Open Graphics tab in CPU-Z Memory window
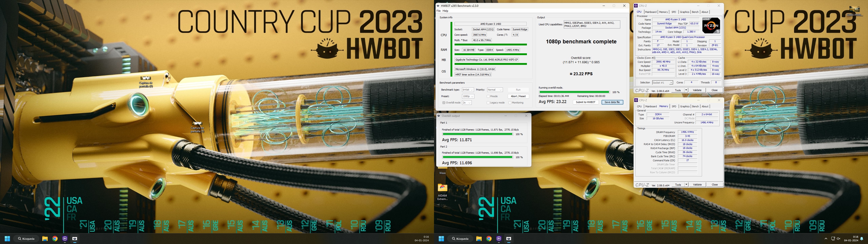This screenshot has width=868, height=244. click(x=685, y=106)
